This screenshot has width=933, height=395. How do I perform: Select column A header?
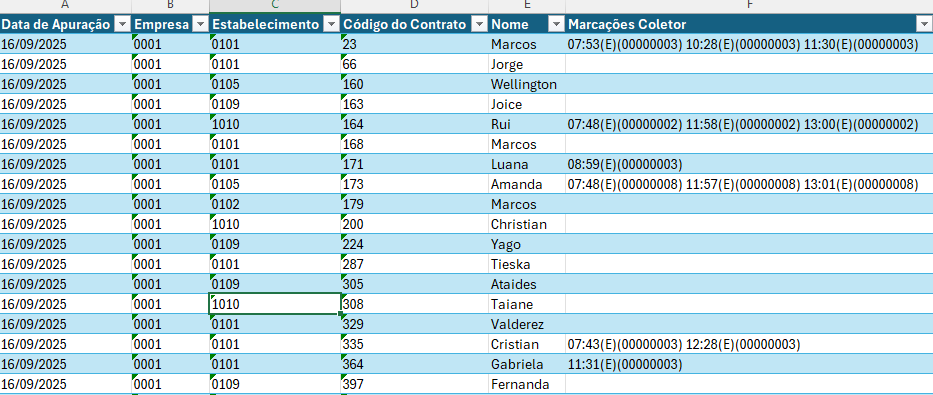[x=65, y=6]
